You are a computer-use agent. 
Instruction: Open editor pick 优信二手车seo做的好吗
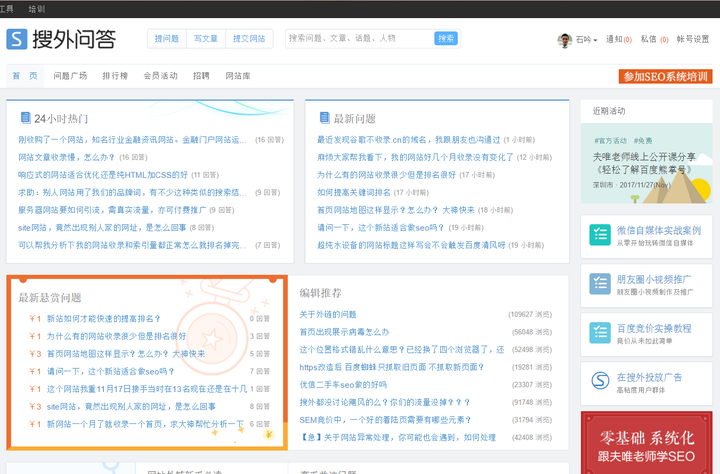pos(343,384)
